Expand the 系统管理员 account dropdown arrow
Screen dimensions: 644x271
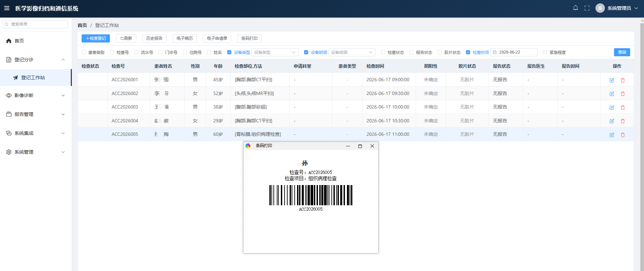(x=636, y=8)
